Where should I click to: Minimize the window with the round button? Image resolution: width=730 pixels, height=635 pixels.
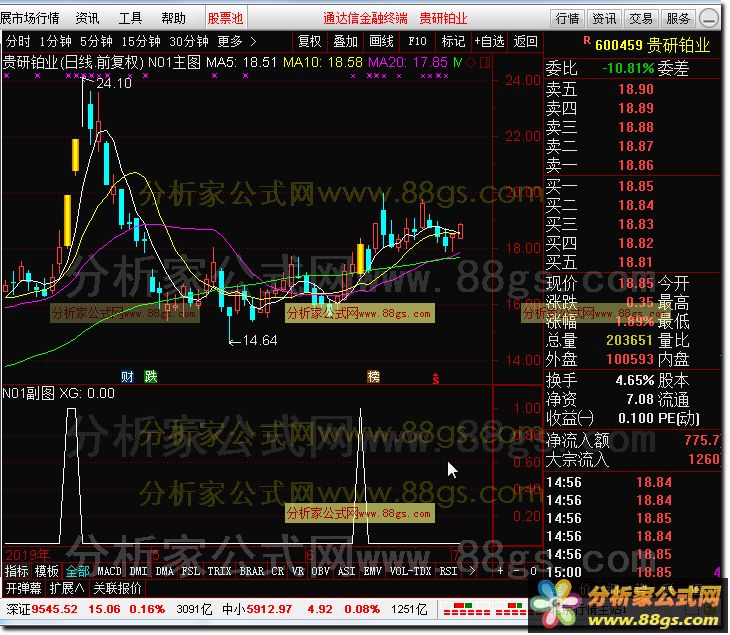[x=710, y=19]
